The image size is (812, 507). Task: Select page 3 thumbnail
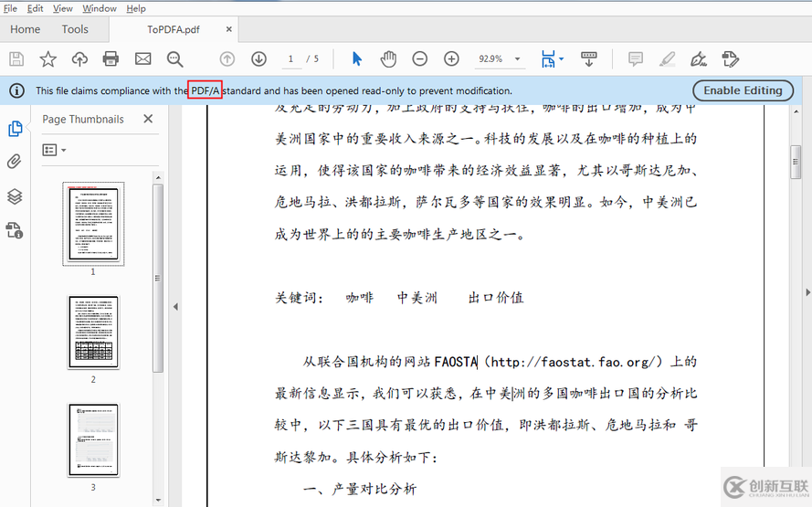93,440
